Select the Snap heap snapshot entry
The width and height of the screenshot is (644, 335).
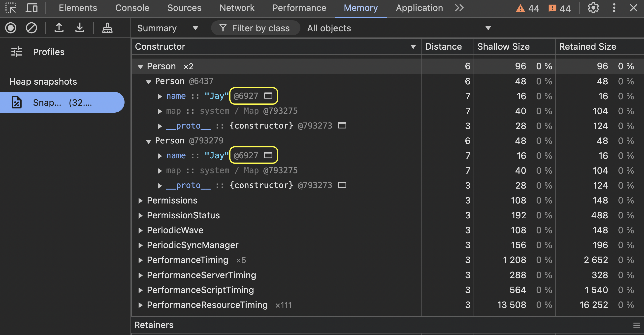(62, 102)
